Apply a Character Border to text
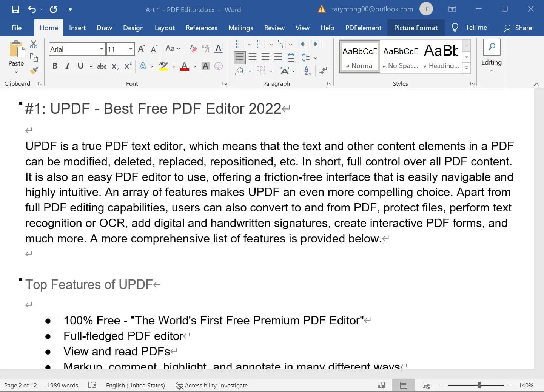Image resolution: width=544 pixels, height=392 pixels. tap(218, 49)
